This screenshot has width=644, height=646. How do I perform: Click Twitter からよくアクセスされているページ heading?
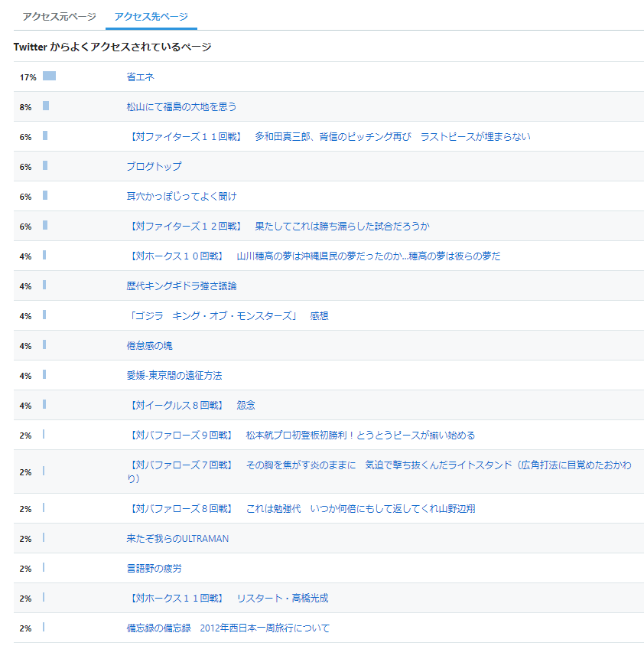112,47
